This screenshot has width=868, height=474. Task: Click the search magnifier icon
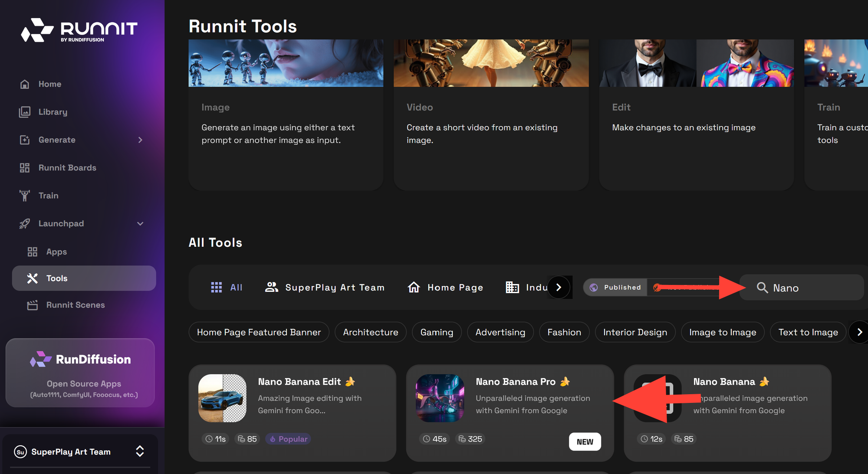pos(762,288)
